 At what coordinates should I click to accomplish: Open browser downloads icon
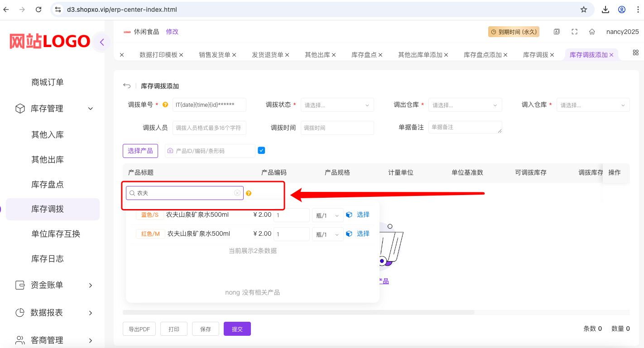[606, 9]
